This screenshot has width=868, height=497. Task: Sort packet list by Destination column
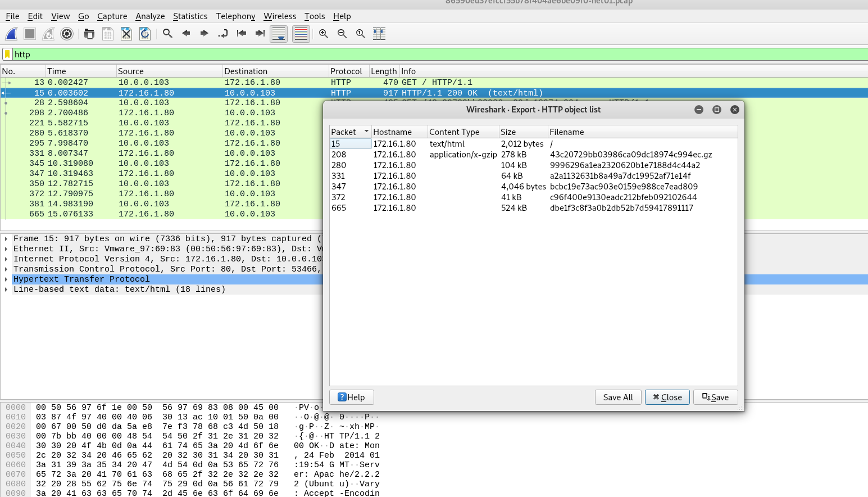[275, 71]
